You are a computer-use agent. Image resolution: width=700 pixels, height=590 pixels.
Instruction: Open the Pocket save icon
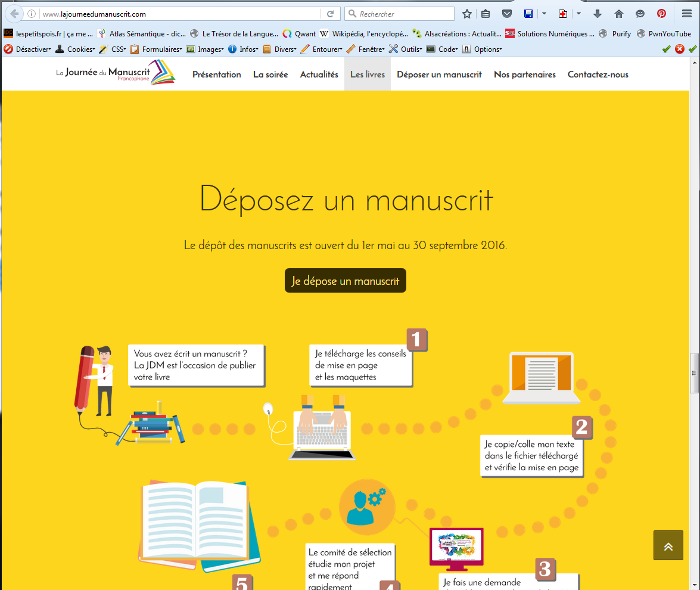pos(506,14)
